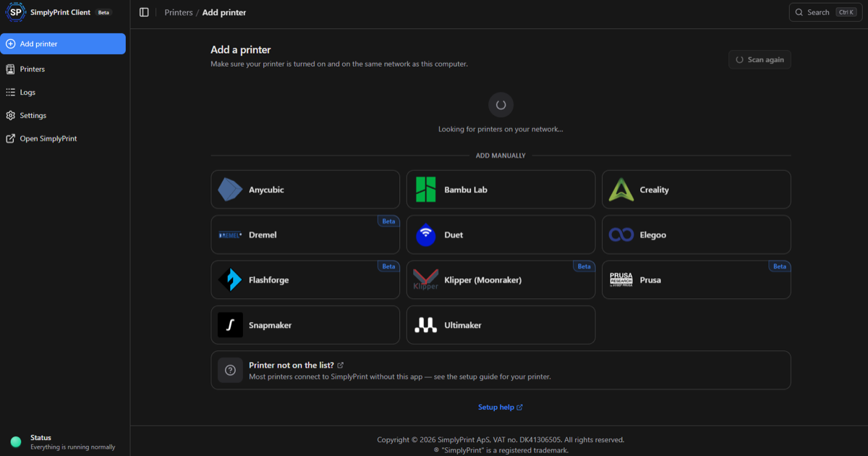This screenshot has height=456, width=868.
Task: Select the Snapmaker printer card
Action: click(x=305, y=325)
